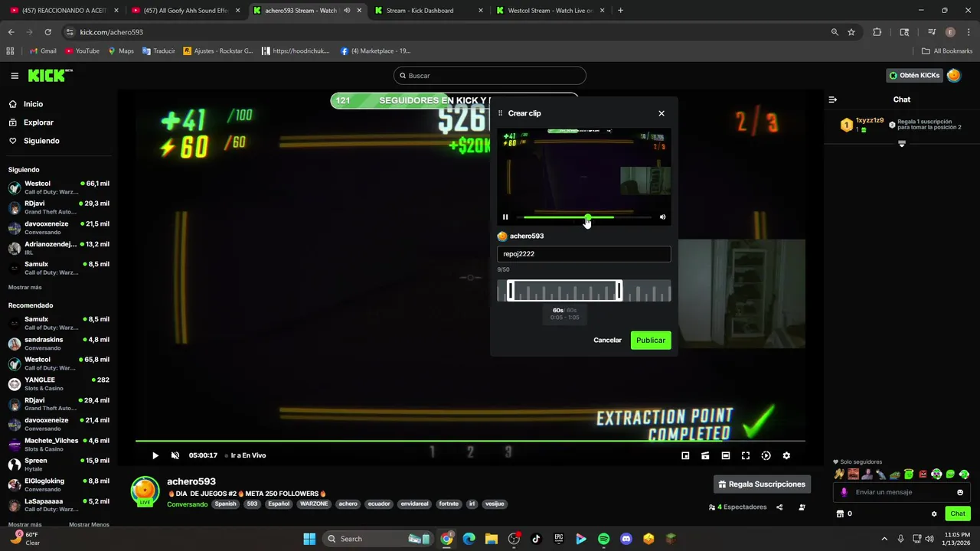Click the Conversando category link
The image size is (980, 551).
click(x=188, y=504)
